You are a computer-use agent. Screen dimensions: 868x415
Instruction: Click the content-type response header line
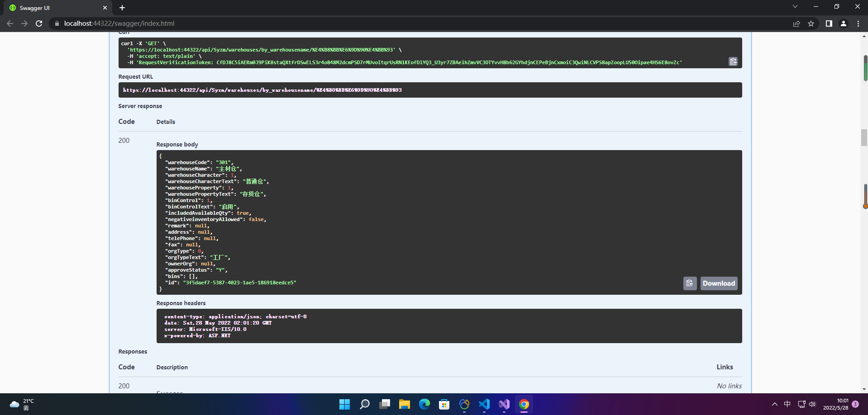click(x=235, y=316)
